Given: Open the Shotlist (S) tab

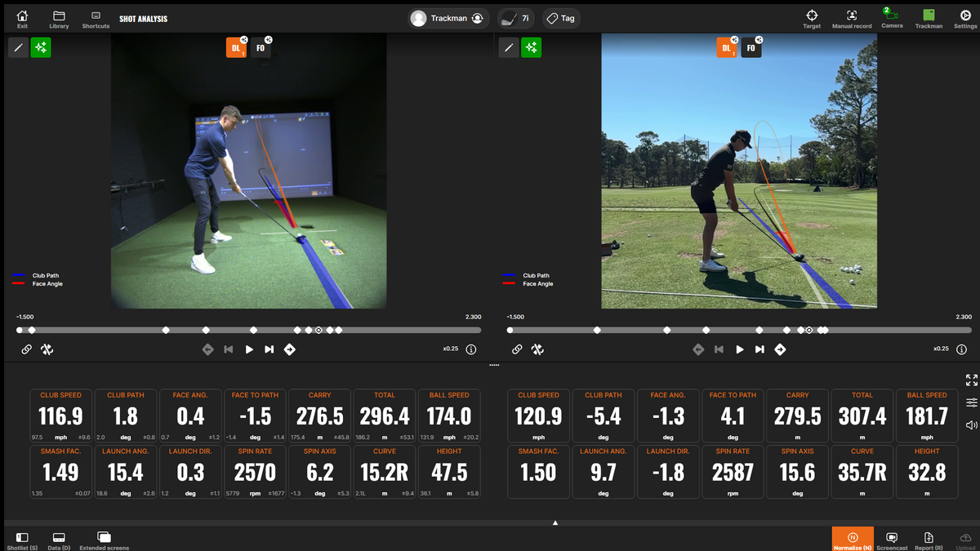Looking at the screenshot, I should click(22, 540).
